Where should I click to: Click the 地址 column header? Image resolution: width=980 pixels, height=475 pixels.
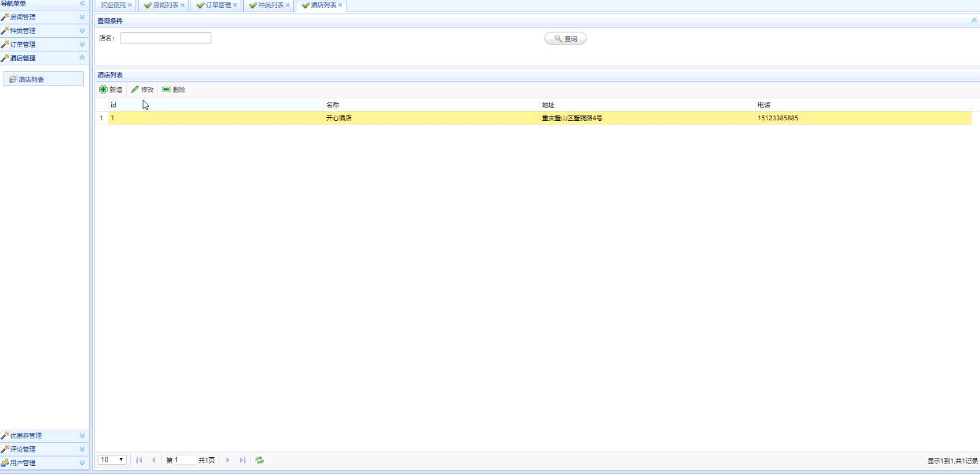(x=647, y=105)
